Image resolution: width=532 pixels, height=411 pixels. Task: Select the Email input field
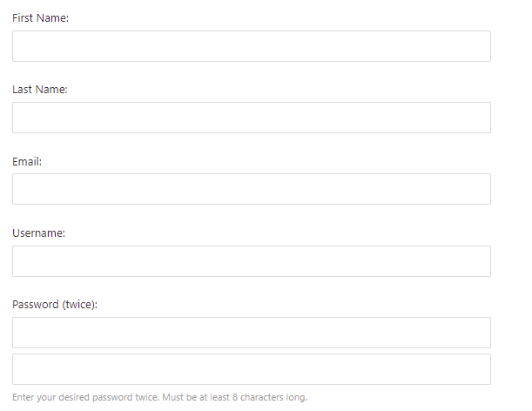tap(251, 189)
